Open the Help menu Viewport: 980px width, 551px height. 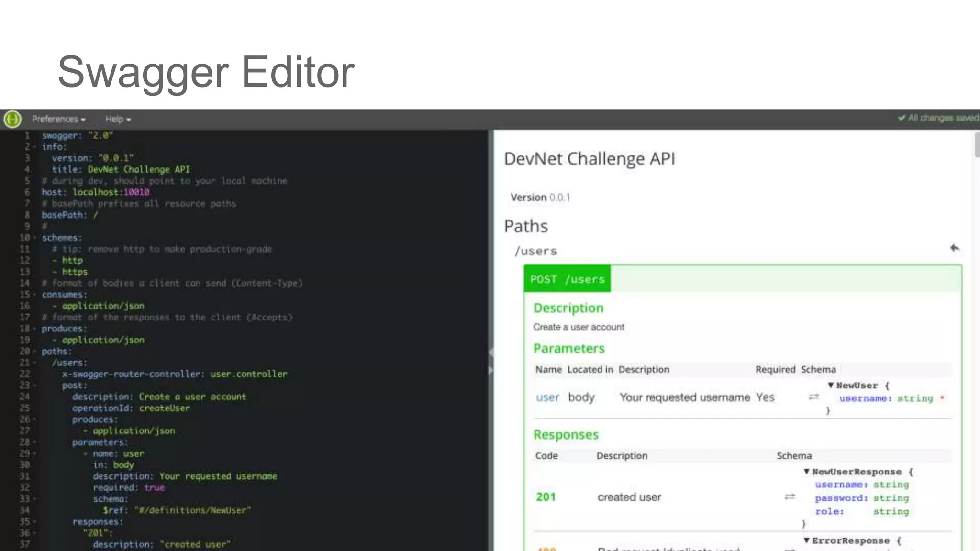(118, 119)
